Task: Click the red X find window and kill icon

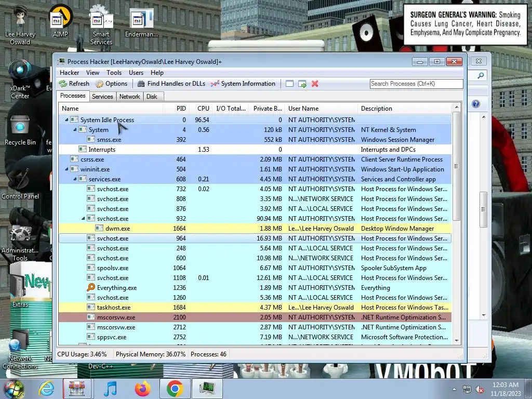Action: [x=315, y=84]
